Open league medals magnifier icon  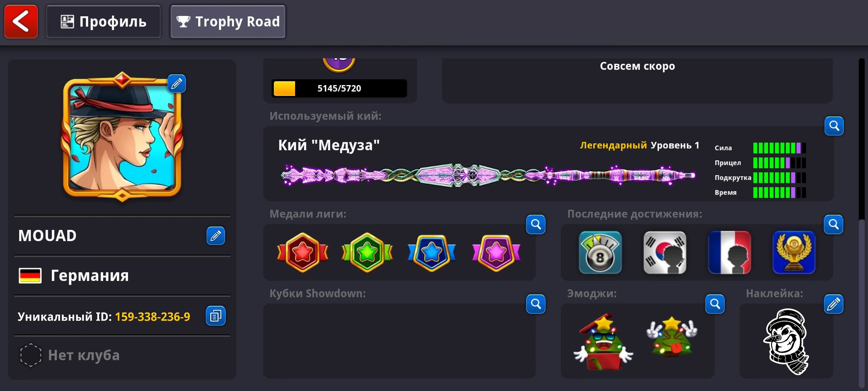pyautogui.click(x=536, y=225)
